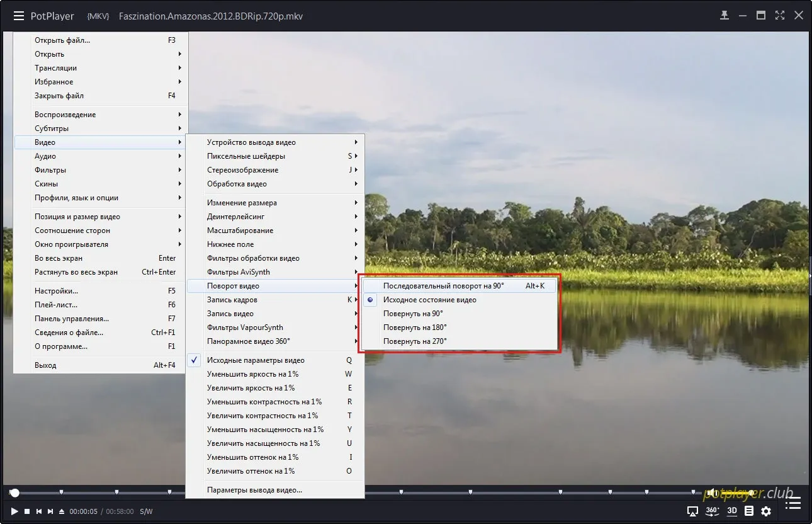The height and width of the screenshot is (524, 812).
Task: Open 'Запись кадров' submenu
Action: point(275,300)
